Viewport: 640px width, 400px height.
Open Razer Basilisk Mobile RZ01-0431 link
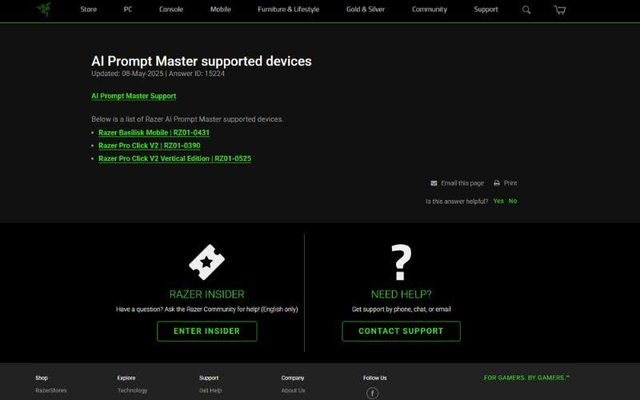(x=154, y=133)
